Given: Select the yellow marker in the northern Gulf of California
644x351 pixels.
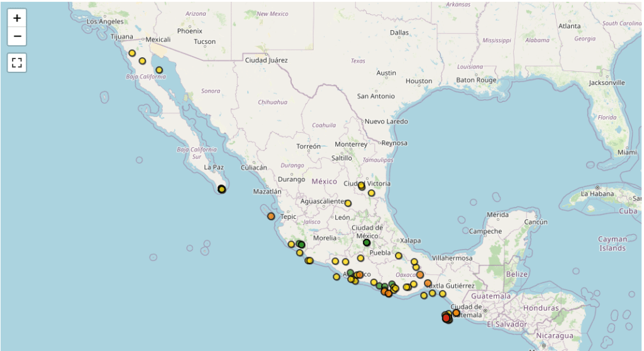Looking at the screenshot, I should point(159,70).
